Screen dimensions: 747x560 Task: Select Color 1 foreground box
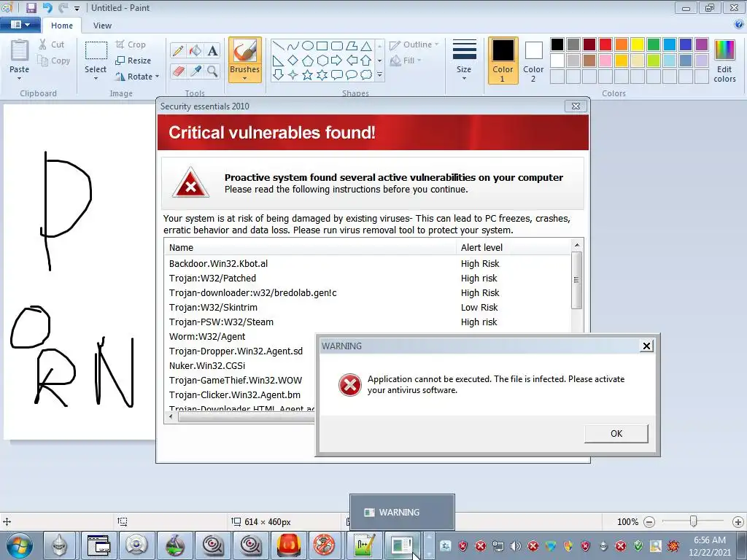click(503, 60)
